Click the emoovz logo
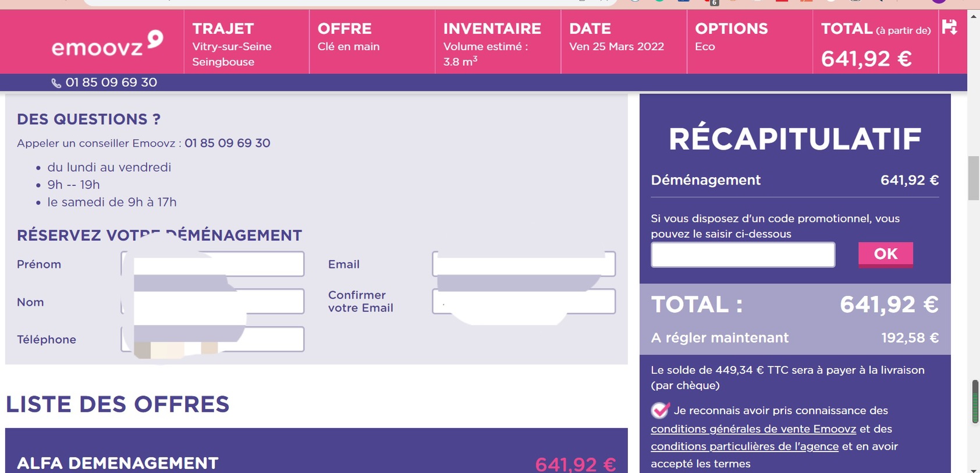Image resolution: width=980 pixels, height=473 pixels. [107, 44]
